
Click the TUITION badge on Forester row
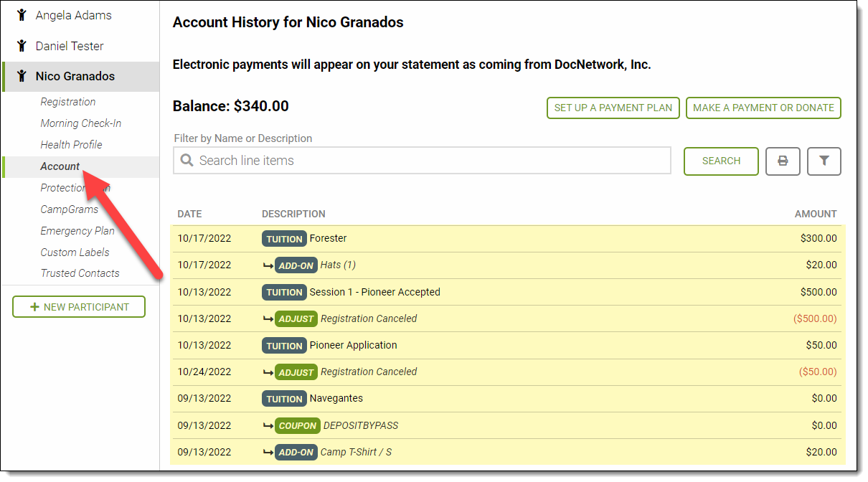[284, 239]
